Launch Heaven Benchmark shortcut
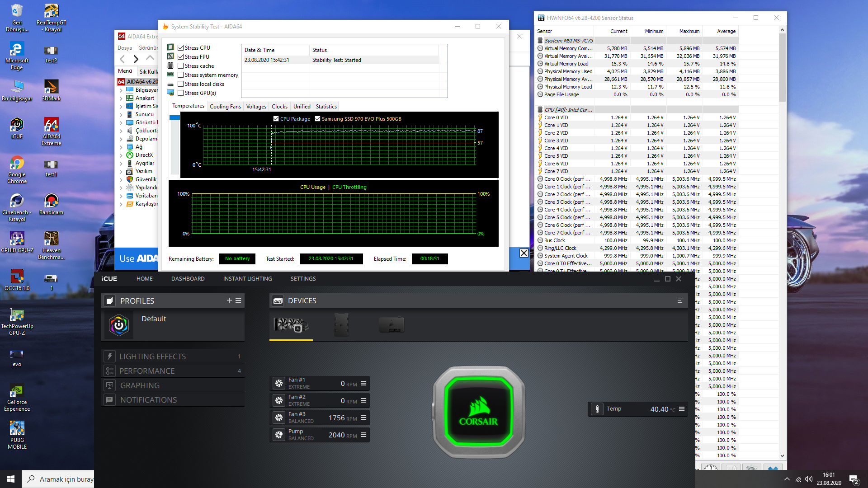Viewport: 868px width, 488px height. pyautogui.click(x=51, y=245)
